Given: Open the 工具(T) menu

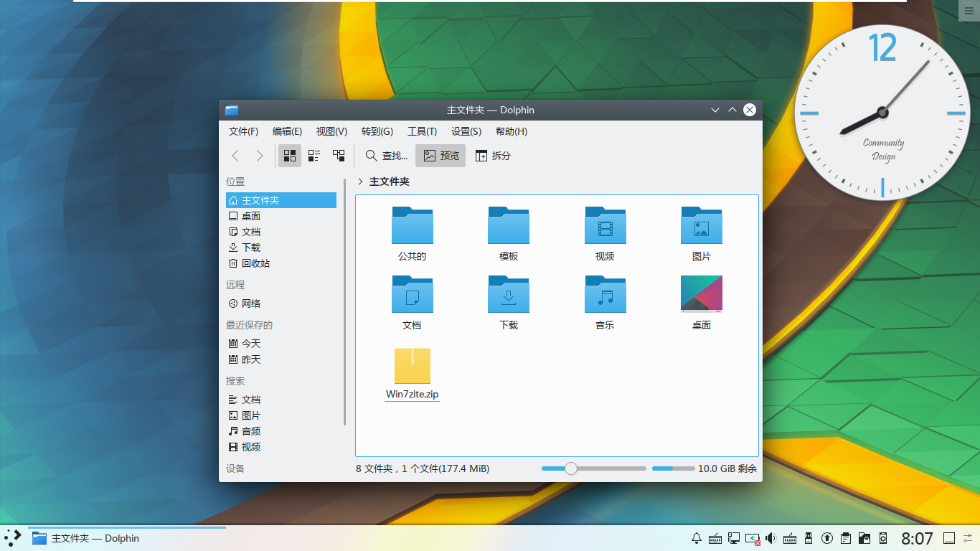Looking at the screenshot, I should pos(423,131).
